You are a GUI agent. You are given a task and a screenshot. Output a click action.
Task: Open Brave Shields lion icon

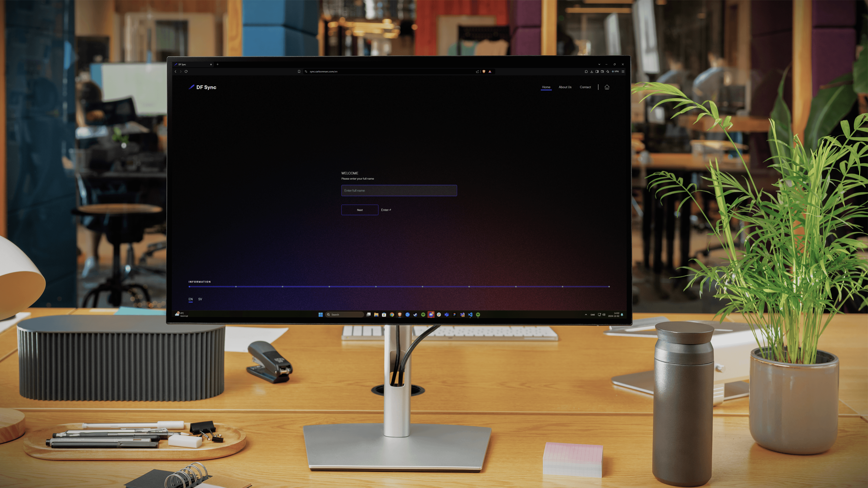click(484, 72)
